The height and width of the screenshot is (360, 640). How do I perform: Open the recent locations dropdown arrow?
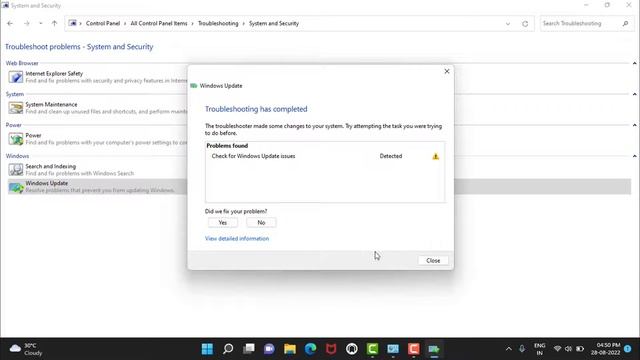(x=40, y=24)
